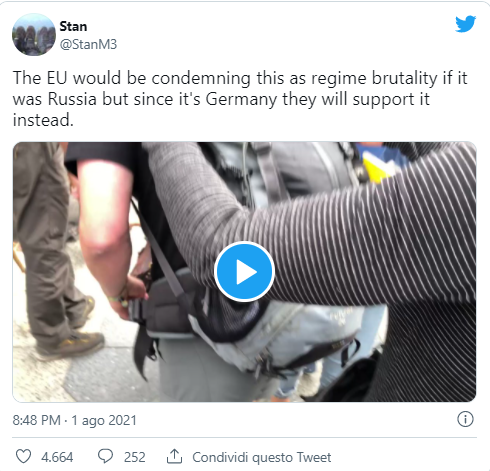490x471 pixels.
Task: Click the date 1 ago 2021
Action: click(104, 420)
